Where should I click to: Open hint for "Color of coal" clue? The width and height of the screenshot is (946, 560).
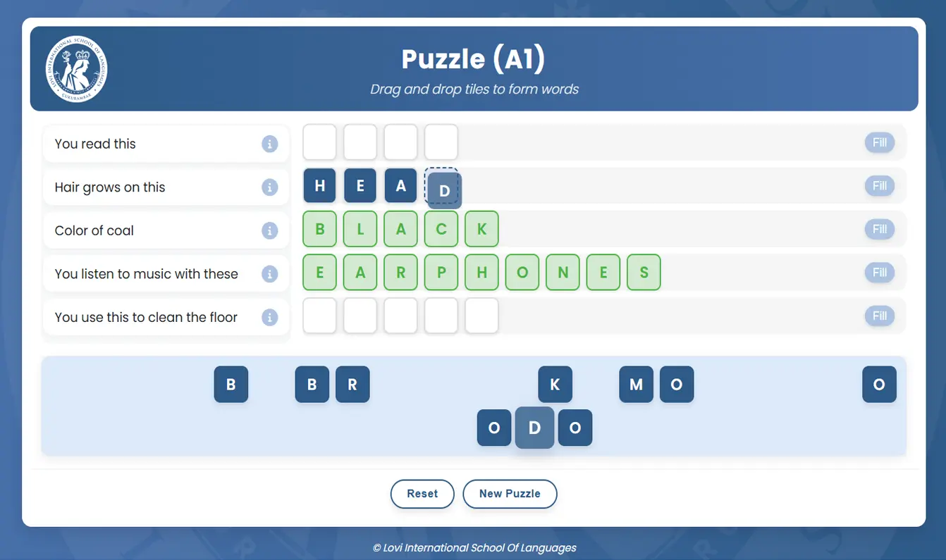[x=270, y=230]
